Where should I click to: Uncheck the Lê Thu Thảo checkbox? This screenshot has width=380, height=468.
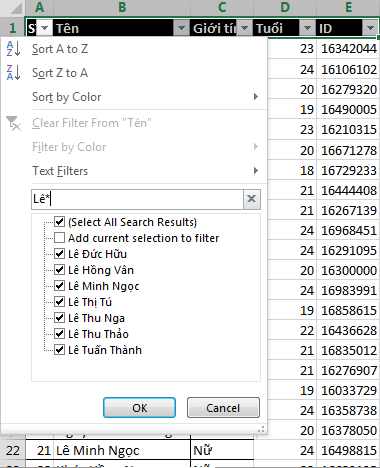click(x=59, y=334)
